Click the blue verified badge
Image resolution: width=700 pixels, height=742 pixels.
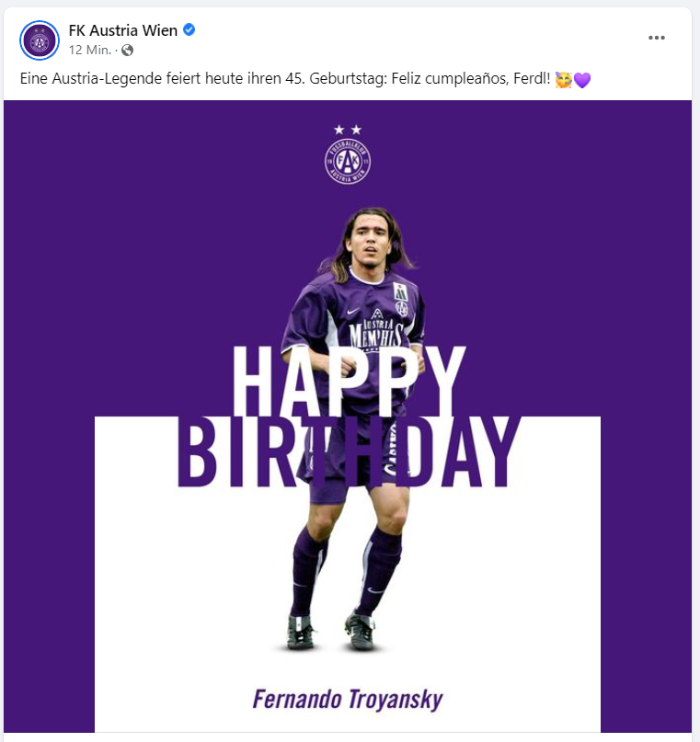(x=189, y=30)
